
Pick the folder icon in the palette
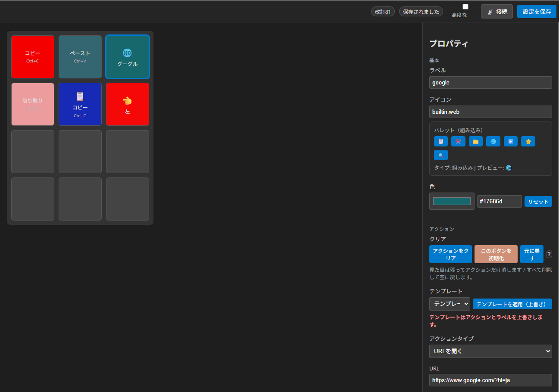coord(476,141)
